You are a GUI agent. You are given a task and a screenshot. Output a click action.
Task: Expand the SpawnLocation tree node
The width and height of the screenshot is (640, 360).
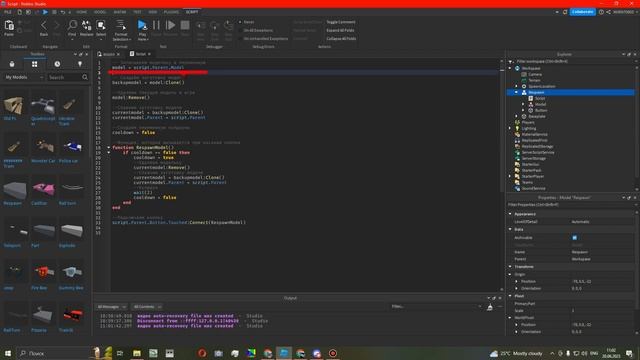coord(517,86)
